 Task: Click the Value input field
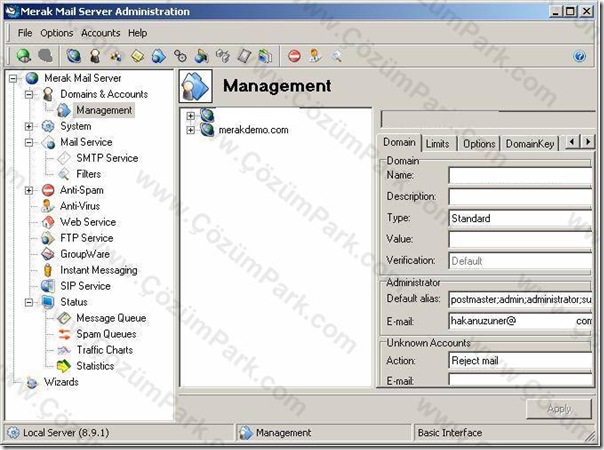click(x=520, y=240)
